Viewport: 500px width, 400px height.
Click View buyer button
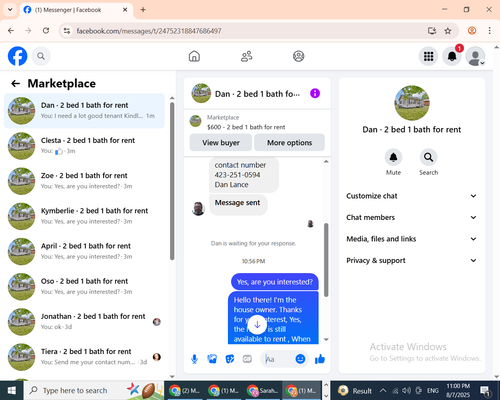pos(221,143)
